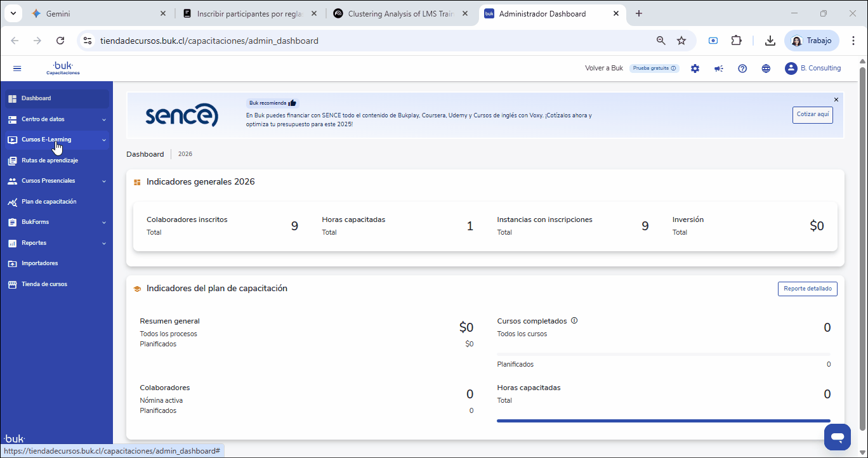
Task: Open the chat support bubble icon
Action: (837, 437)
